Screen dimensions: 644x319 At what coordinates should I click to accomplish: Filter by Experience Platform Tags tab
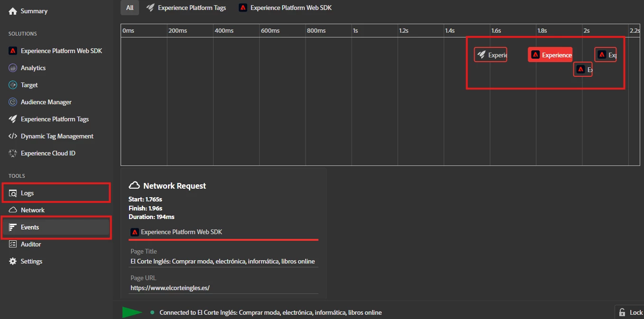[x=186, y=8]
